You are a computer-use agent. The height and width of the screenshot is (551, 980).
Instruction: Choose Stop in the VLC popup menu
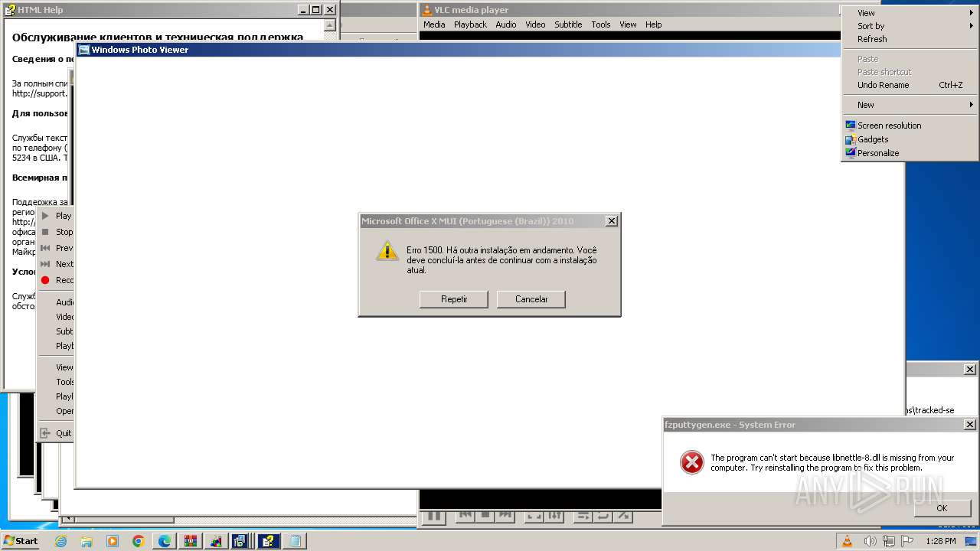[56, 232]
